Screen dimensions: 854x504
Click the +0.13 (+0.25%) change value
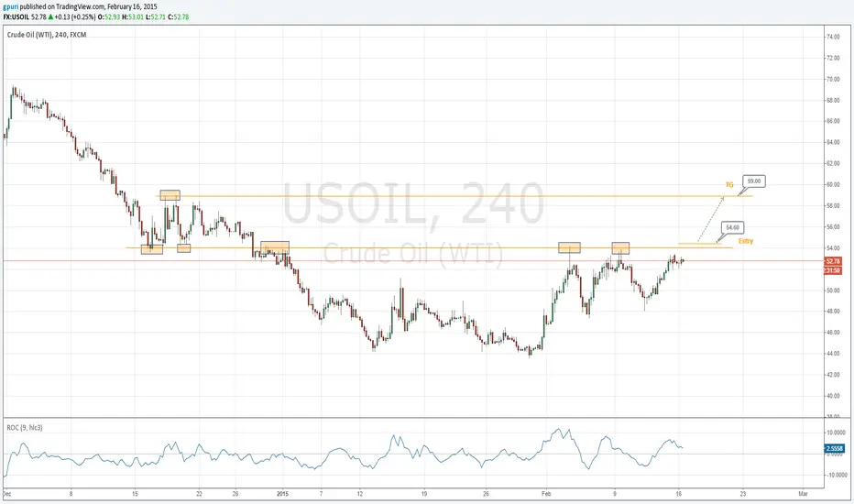[x=75, y=16]
